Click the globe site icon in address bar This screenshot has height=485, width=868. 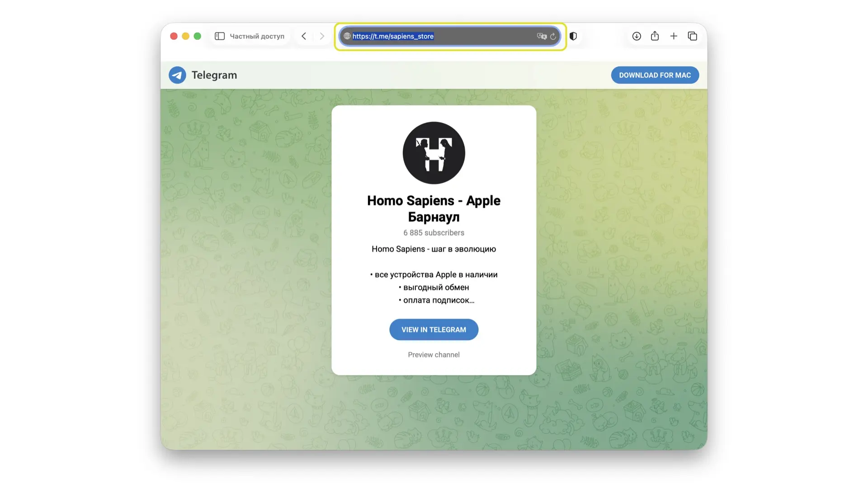click(x=347, y=36)
